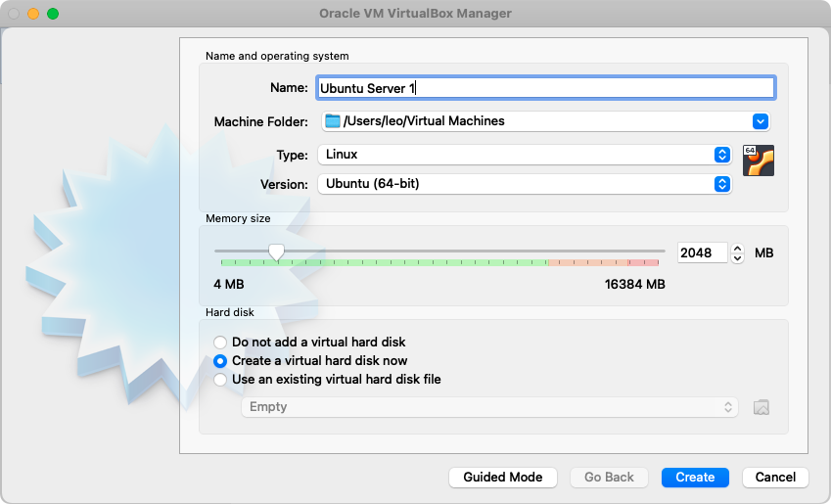Viewport: 831px width, 504px height.
Task: Click the blue folder icon in Machine Folder
Action: [x=333, y=121]
